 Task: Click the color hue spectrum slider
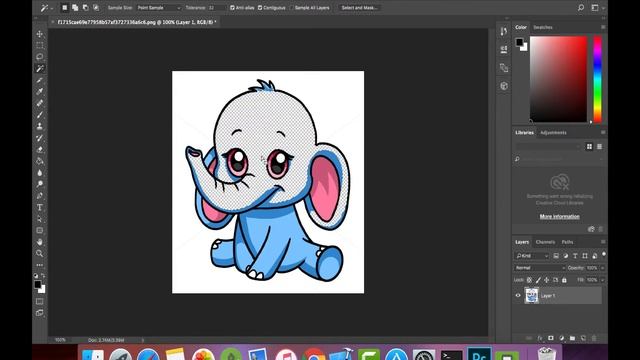click(x=597, y=79)
